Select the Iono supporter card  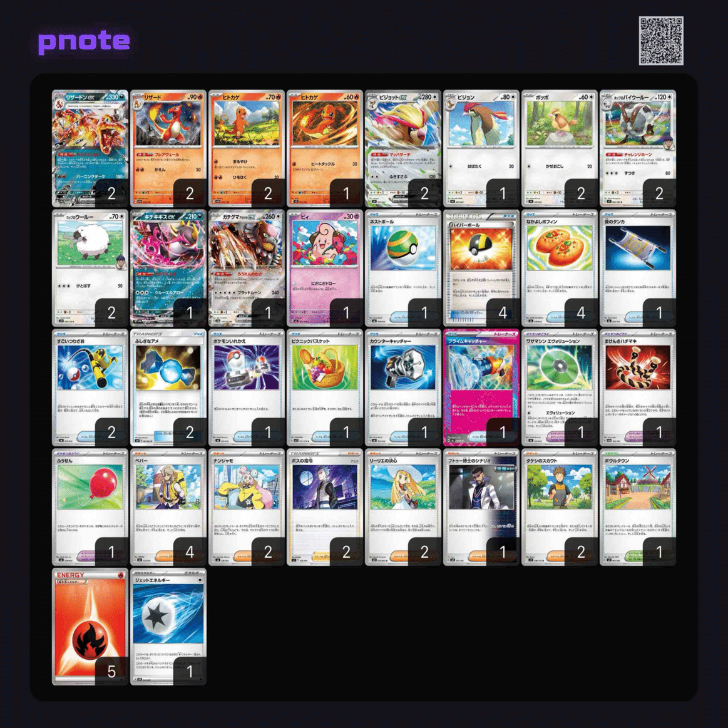coord(247,507)
